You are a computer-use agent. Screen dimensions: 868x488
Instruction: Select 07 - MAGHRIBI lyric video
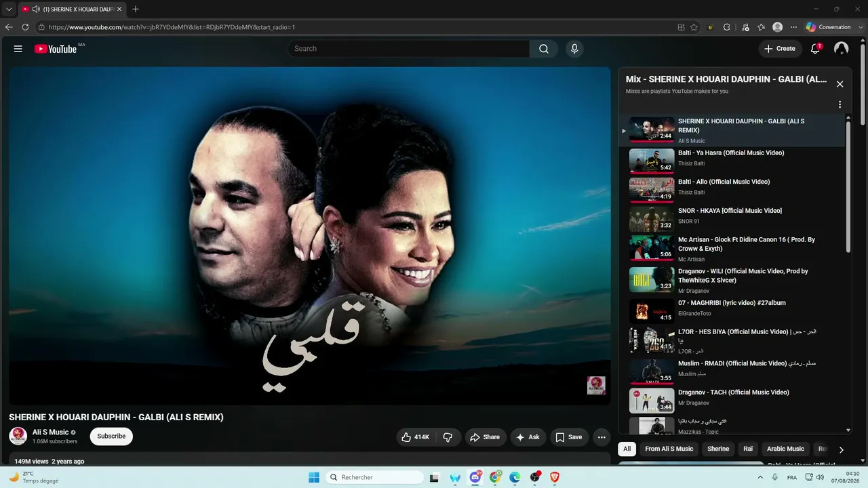[732, 311]
